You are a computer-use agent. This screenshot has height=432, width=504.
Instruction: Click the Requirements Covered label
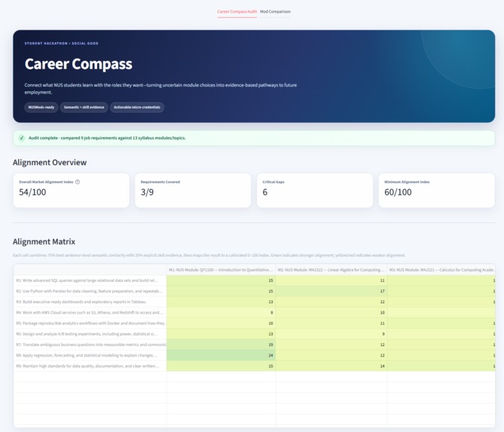click(160, 182)
